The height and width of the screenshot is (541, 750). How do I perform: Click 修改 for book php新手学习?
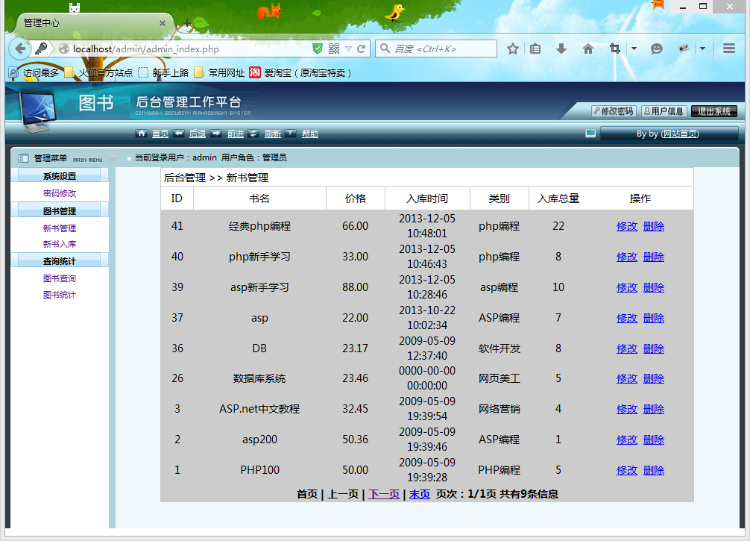(627, 257)
